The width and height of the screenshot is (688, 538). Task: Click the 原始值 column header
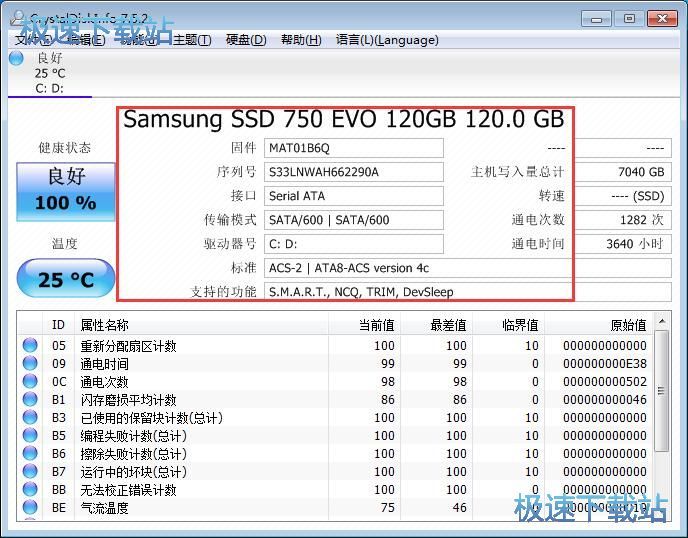tap(628, 325)
